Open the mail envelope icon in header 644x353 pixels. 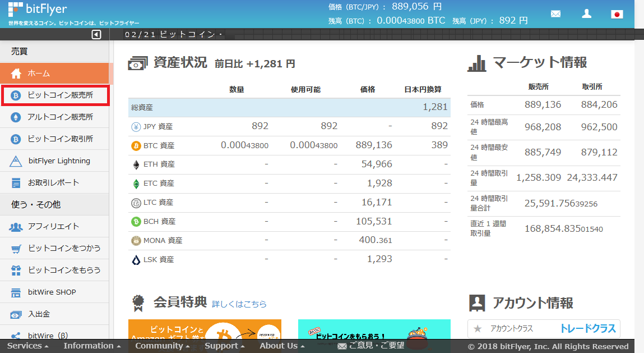(555, 14)
